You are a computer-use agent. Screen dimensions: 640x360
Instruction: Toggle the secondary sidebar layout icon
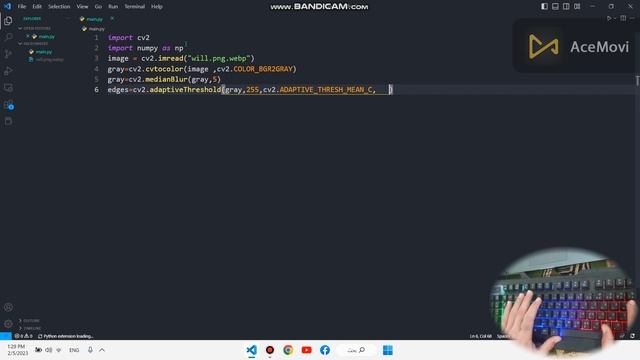(566, 6)
